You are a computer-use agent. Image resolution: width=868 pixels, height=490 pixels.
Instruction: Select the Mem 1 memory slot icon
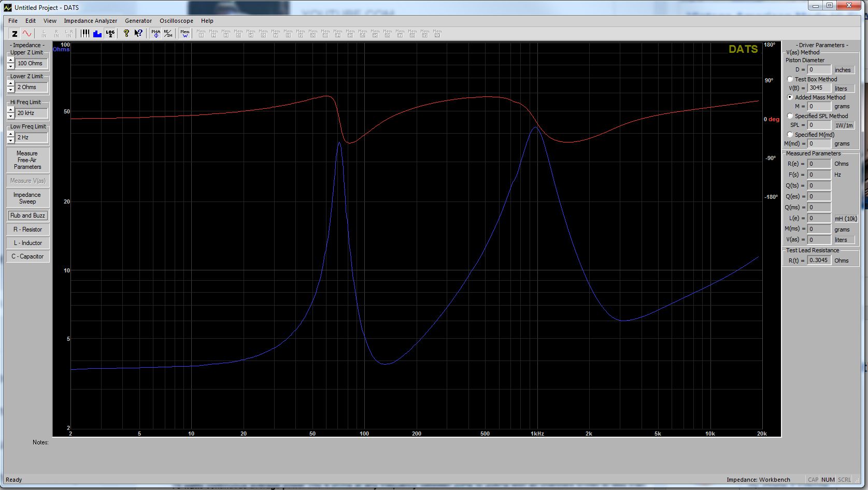[201, 34]
